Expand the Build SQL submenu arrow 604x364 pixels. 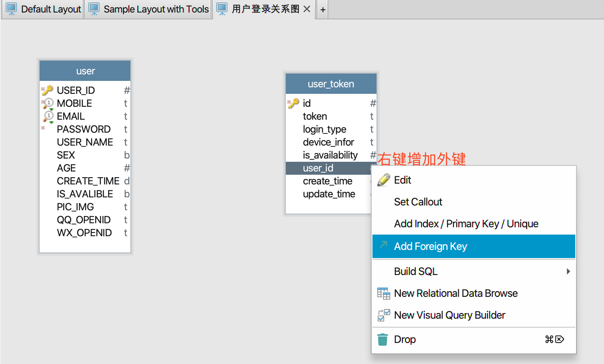click(568, 271)
